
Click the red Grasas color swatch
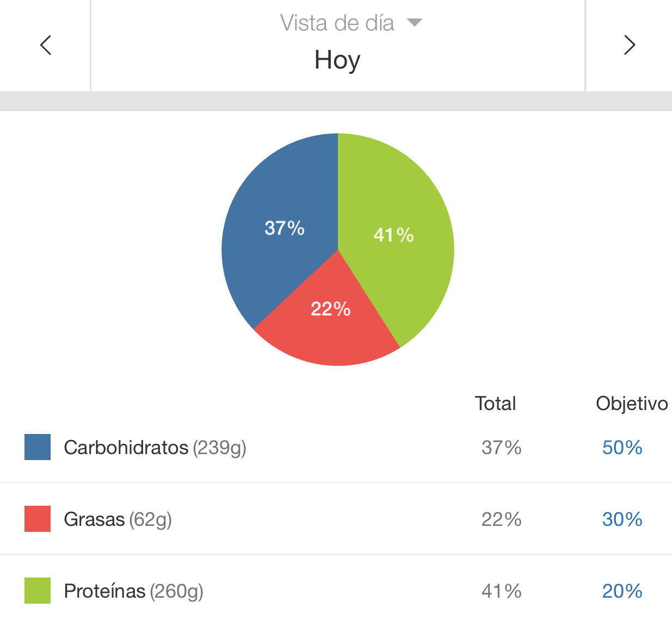pyautogui.click(x=38, y=519)
